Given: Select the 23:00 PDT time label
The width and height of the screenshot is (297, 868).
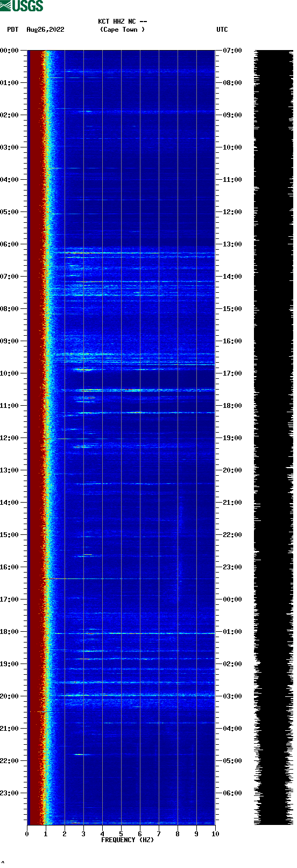Looking at the screenshot, I should 9,793.
